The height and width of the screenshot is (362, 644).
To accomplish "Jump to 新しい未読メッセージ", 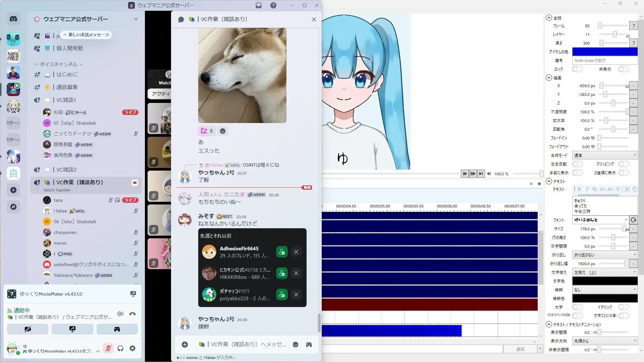I will [x=87, y=35].
